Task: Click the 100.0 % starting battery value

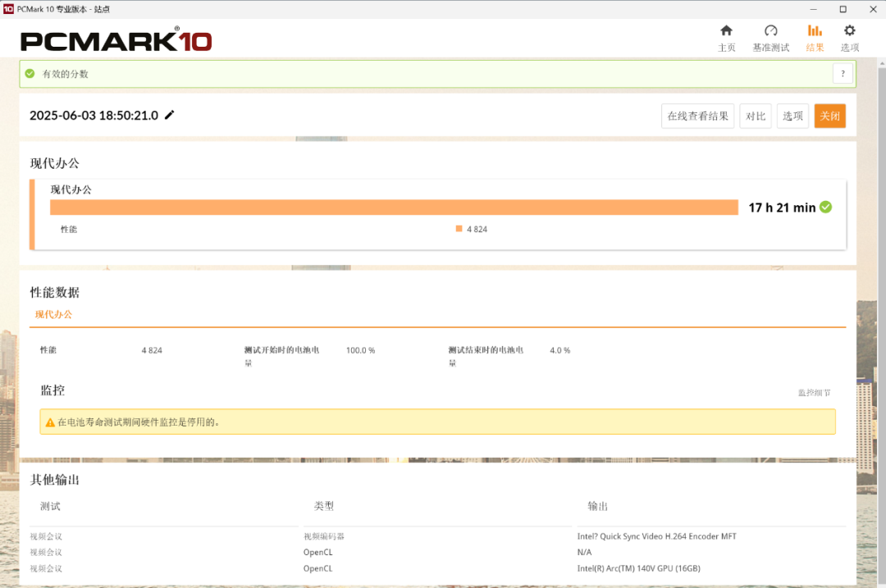Action: pyautogui.click(x=360, y=350)
